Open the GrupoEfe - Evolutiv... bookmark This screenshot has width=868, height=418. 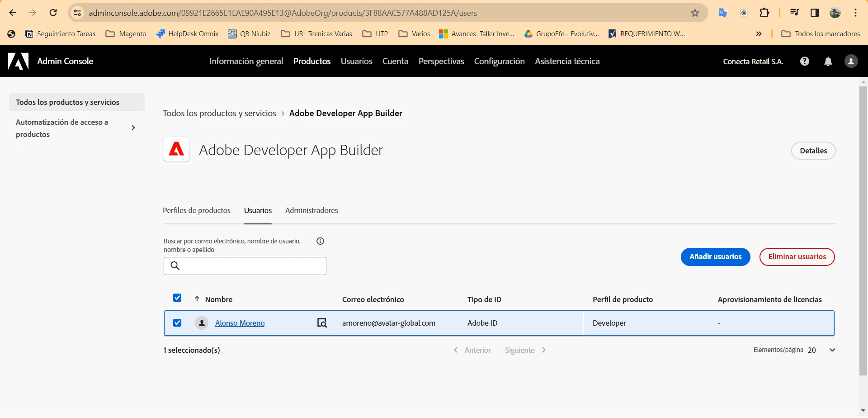coord(561,34)
